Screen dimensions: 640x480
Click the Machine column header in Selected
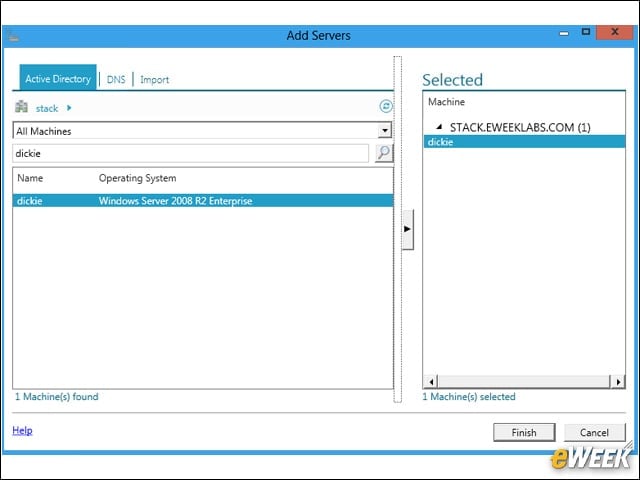[x=446, y=102]
